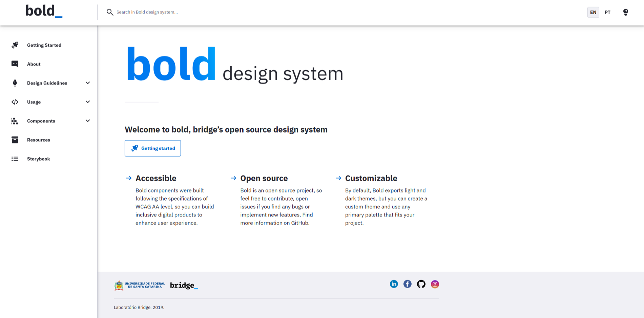Open the bridge_ logo in footer

184,285
